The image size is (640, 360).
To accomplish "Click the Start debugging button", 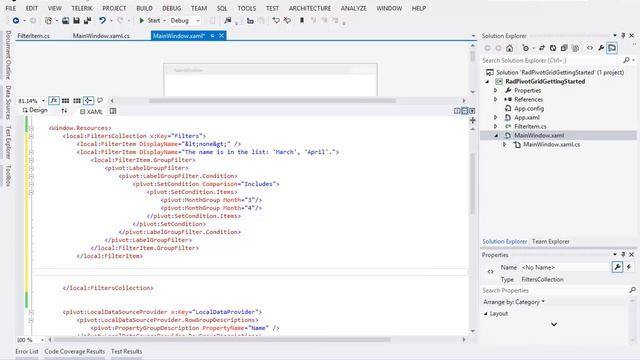I will pyautogui.click(x=149, y=20).
